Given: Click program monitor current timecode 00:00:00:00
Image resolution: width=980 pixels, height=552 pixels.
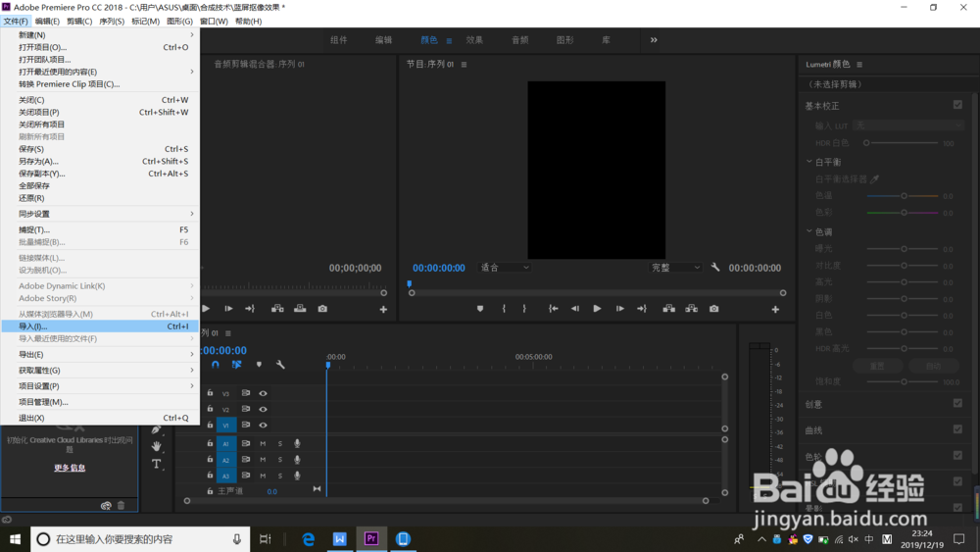Looking at the screenshot, I should [439, 268].
